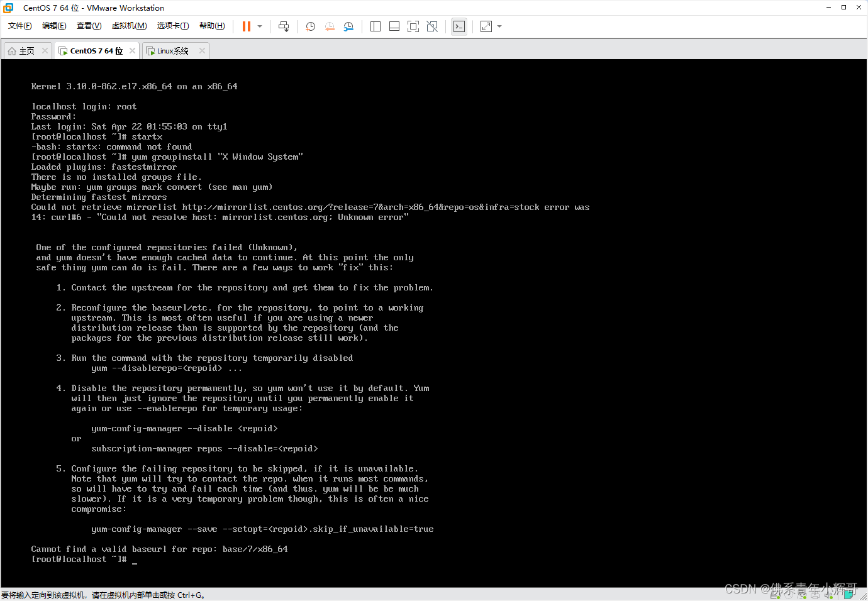Click the 'localhost login: root' line
Screen dimensions: 868x601
coord(84,107)
